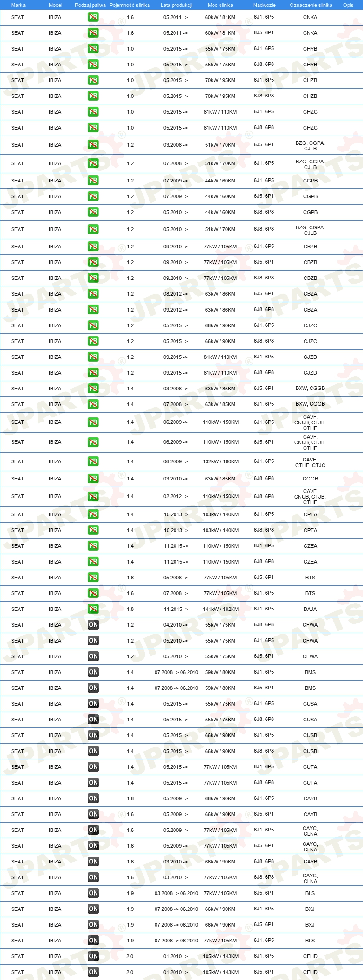Click the Pojemność silnika column header
Image resolution: width=363 pixels, height=980 pixels.
[130, 5]
